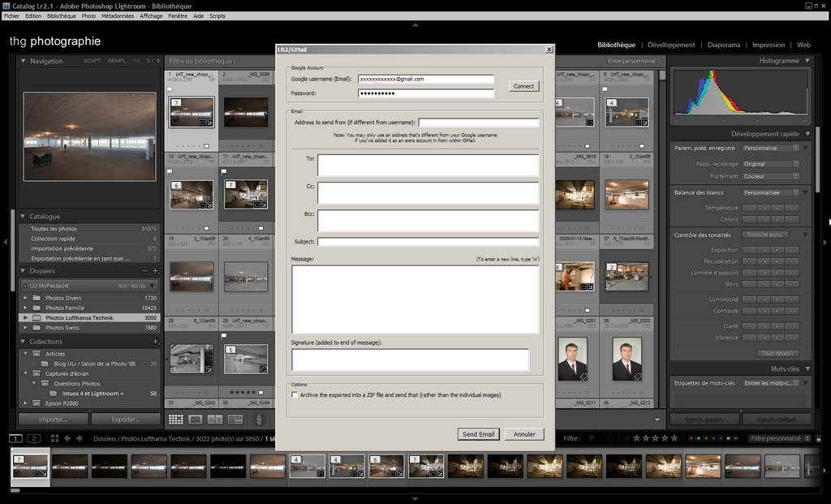831x504 pixels.
Task: Filter by the red color label
Action: pyautogui.click(x=691, y=438)
